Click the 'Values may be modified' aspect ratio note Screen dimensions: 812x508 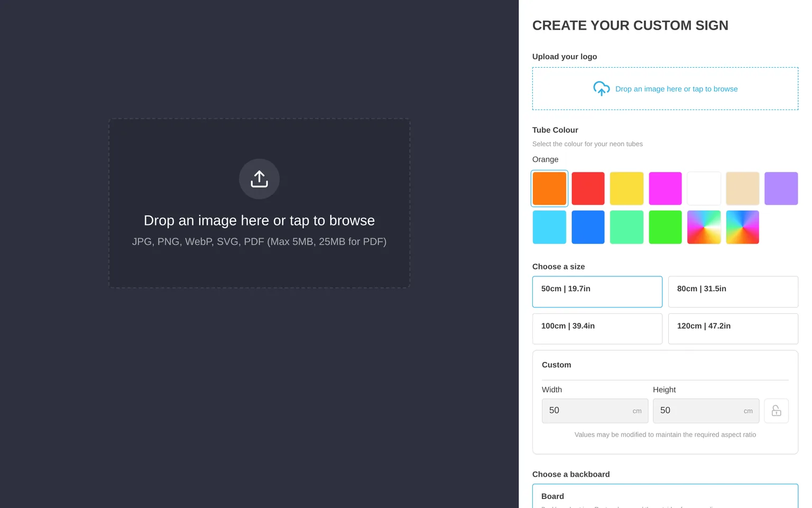(x=665, y=434)
